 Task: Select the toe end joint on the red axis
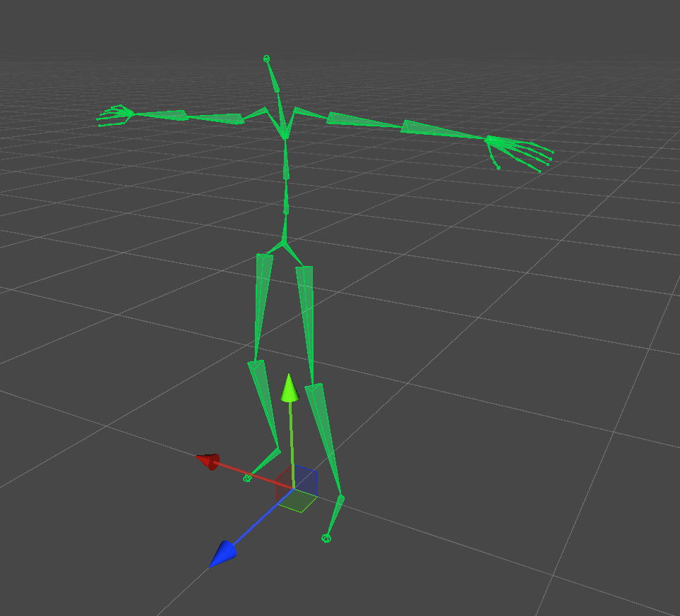247,478
